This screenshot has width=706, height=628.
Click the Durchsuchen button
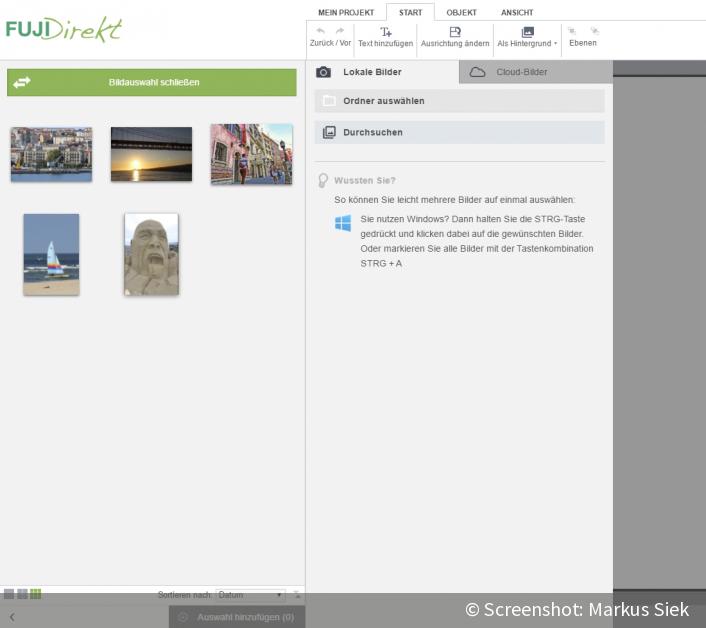460,132
